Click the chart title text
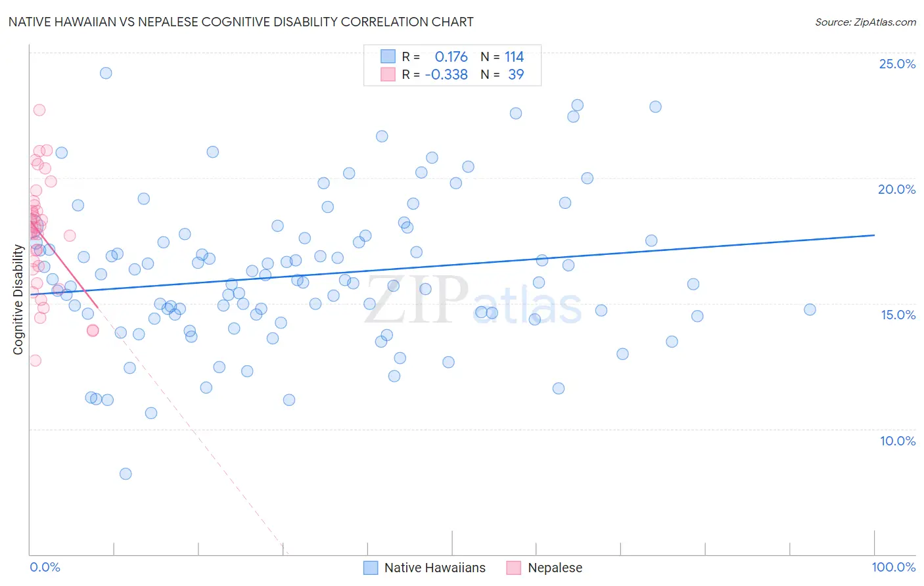Image resolution: width=924 pixels, height=586 pixels. click(241, 22)
